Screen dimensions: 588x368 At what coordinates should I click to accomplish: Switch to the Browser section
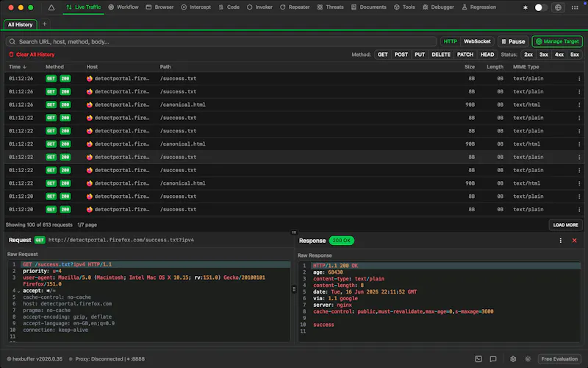[x=159, y=7]
